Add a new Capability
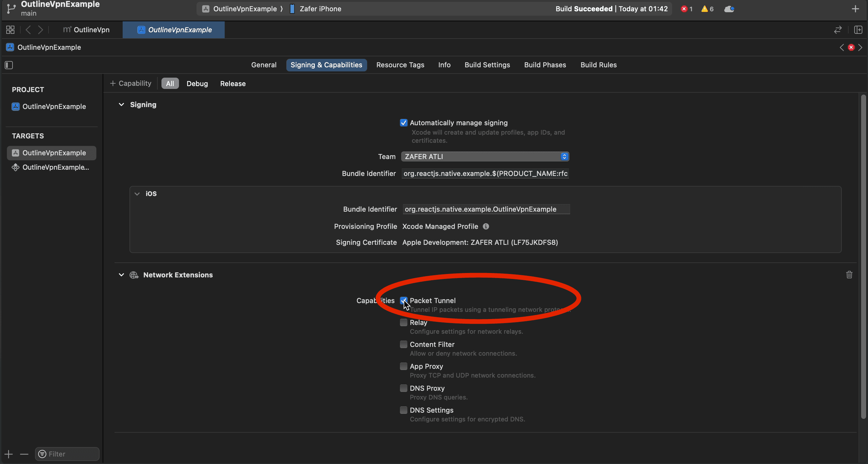This screenshot has height=464, width=868. click(x=131, y=83)
